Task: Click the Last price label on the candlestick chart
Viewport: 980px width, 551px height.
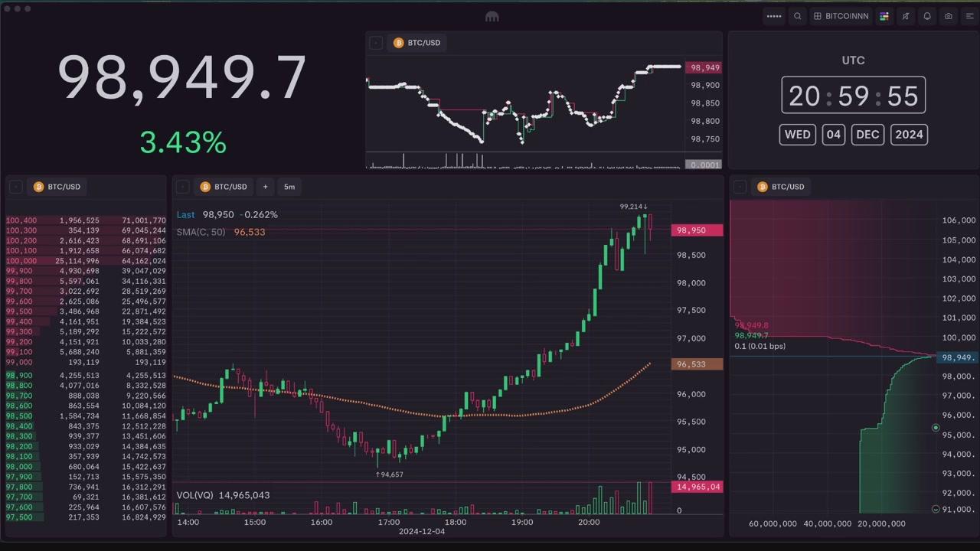Action: click(x=186, y=215)
